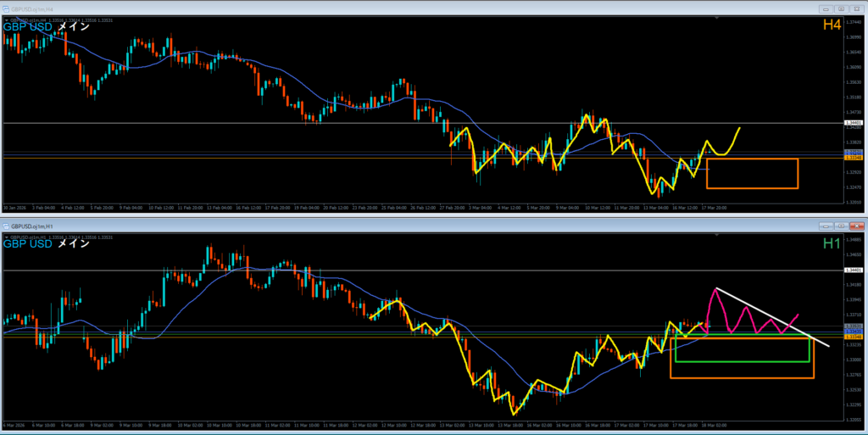Click the grey 1.33531 price label on H1 chart
The height and width of the screenshot is (435, 868).
coord(853,326)
